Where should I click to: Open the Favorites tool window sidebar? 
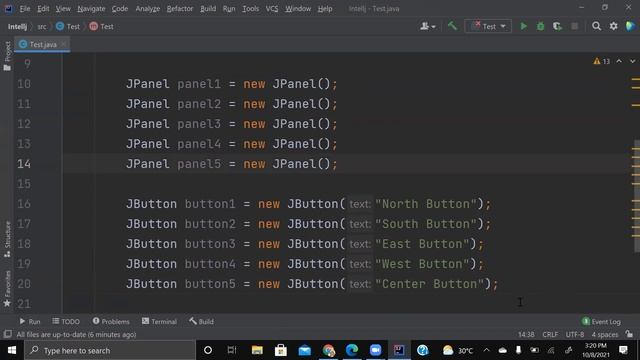point(7,289)
